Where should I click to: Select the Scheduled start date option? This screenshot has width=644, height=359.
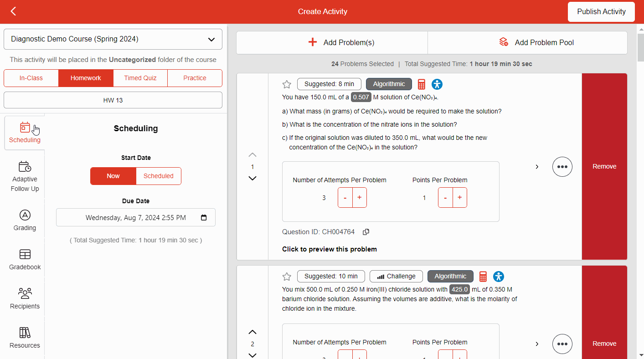158,176
